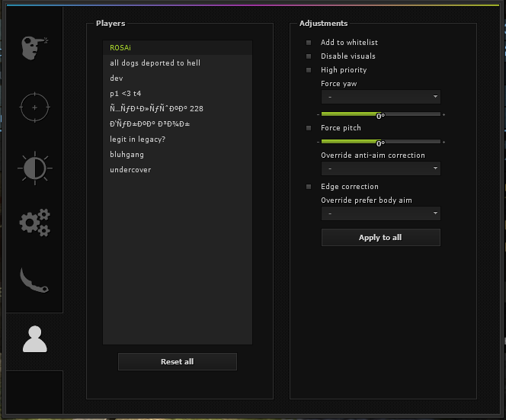The height and width of the screenshot is (420, 506).
Task: Click the Add to whitelist label
Action: [x=349, y=43]
